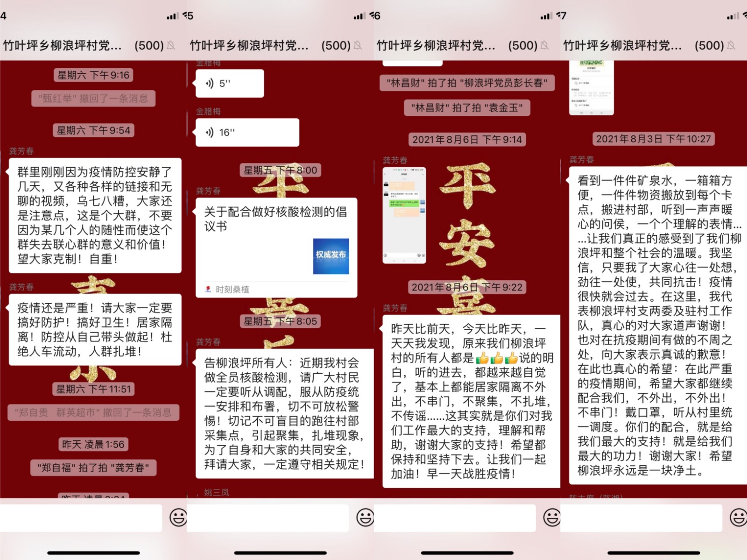Focus the message input field in screenshot 6
The width and height of the screenshot is (747, 560).
pyautogui.click(x=455, y=517)
